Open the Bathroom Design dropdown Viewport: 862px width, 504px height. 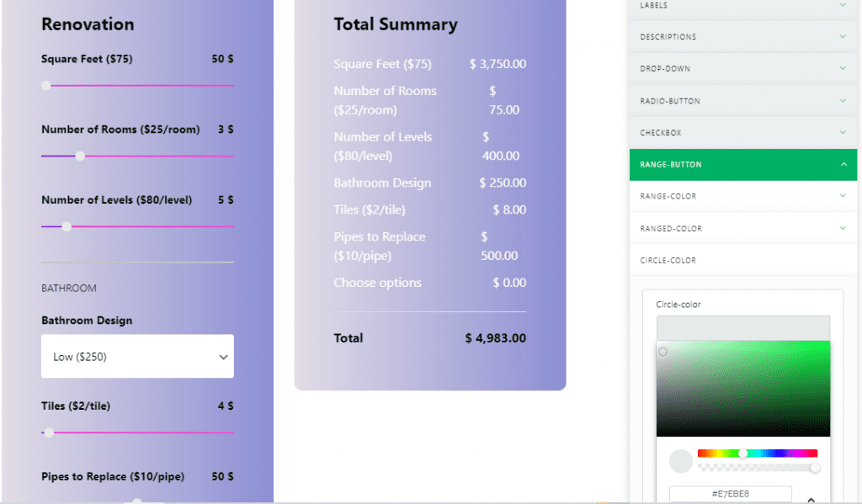(137, 357)
